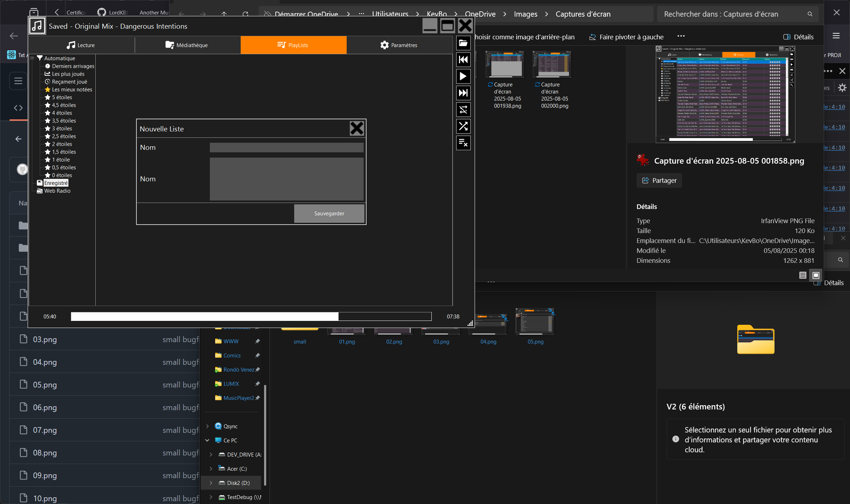Toggle the Détails pane button

799,37
